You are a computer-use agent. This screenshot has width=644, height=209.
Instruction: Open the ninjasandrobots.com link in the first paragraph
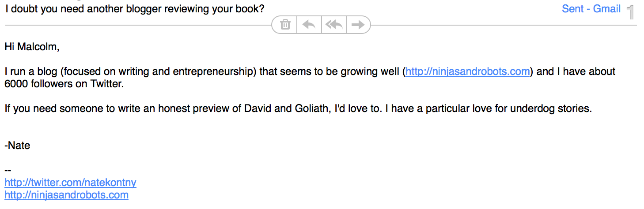tap(467, 71)
